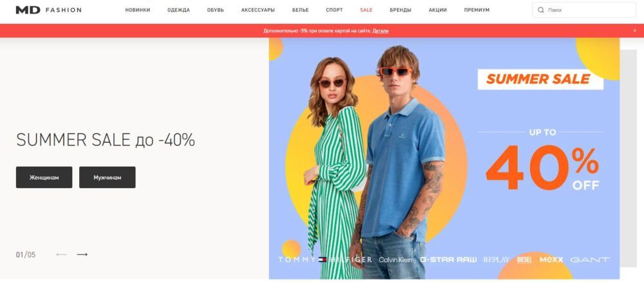The width and height of the screenshot is (644, 282).
Task: Click the Женщинам button
Action: [44, 177]
